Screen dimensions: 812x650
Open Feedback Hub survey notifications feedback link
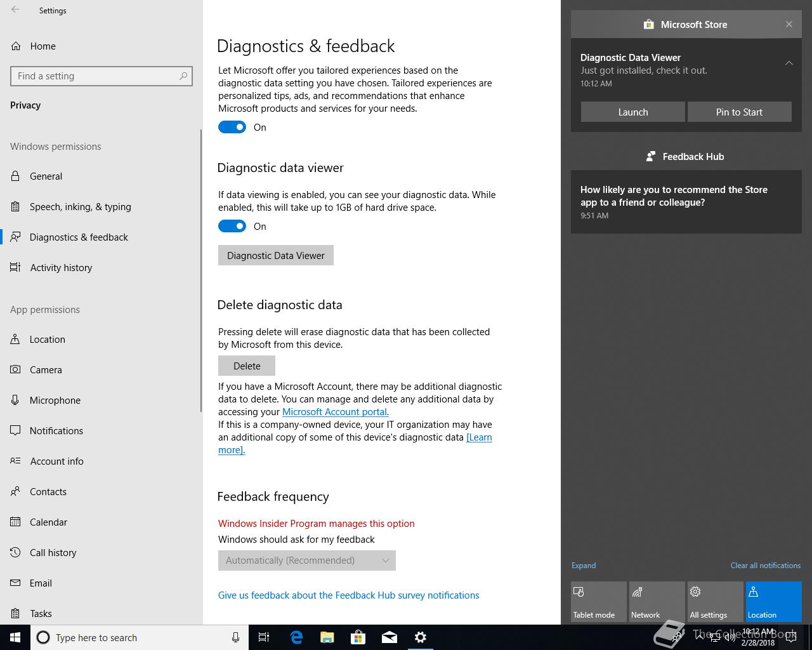point(349,595)
